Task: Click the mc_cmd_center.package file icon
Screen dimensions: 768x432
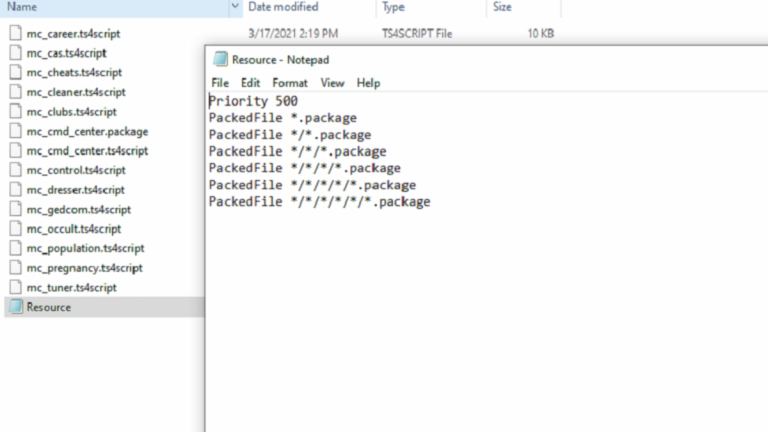Action: [x=15, y=131]
